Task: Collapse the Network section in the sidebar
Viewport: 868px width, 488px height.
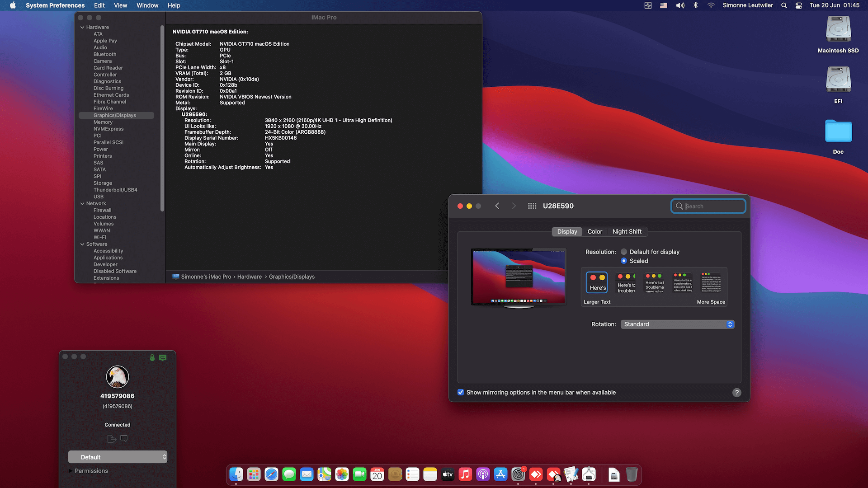Action: pos(82,203)
